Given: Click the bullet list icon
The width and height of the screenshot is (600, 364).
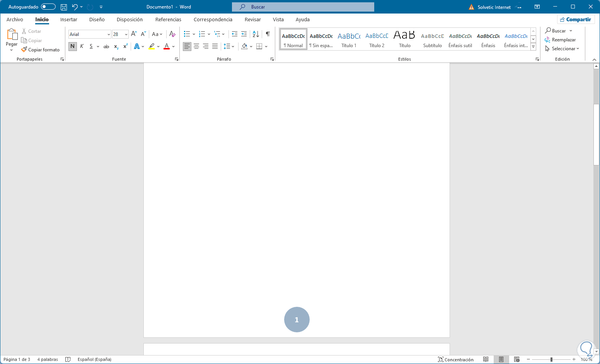Looking at the screenshot, I should [x=187, y=34].
